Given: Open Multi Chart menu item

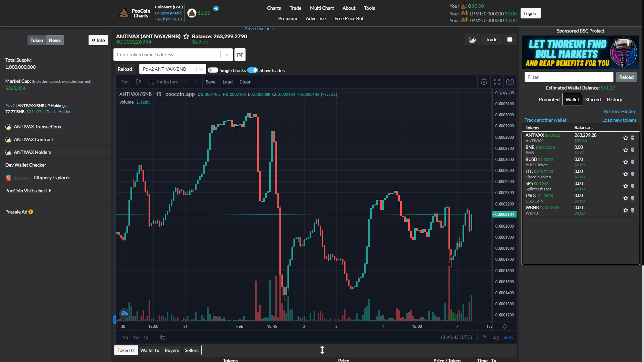Looking at the screenshot, I should pos(322,8).
